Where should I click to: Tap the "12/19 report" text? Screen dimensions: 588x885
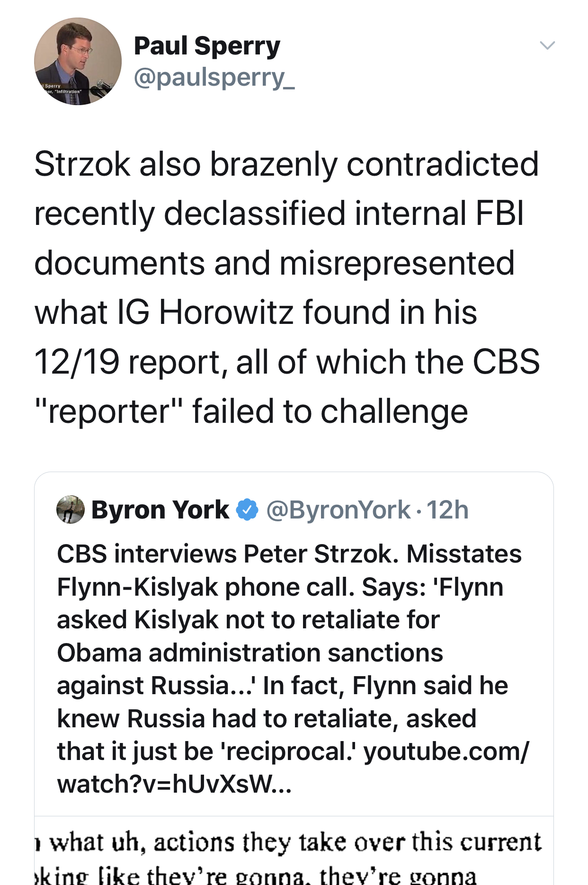tap(128, 362)
